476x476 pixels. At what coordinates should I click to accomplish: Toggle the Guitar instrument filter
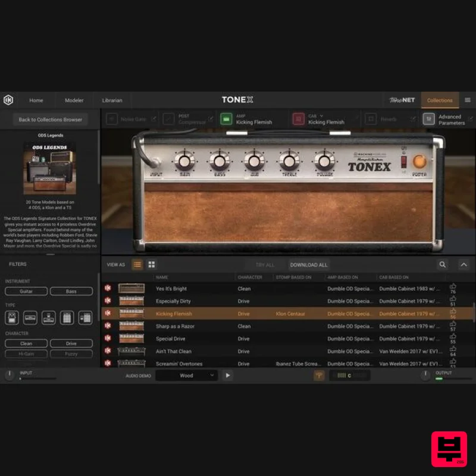26,291
